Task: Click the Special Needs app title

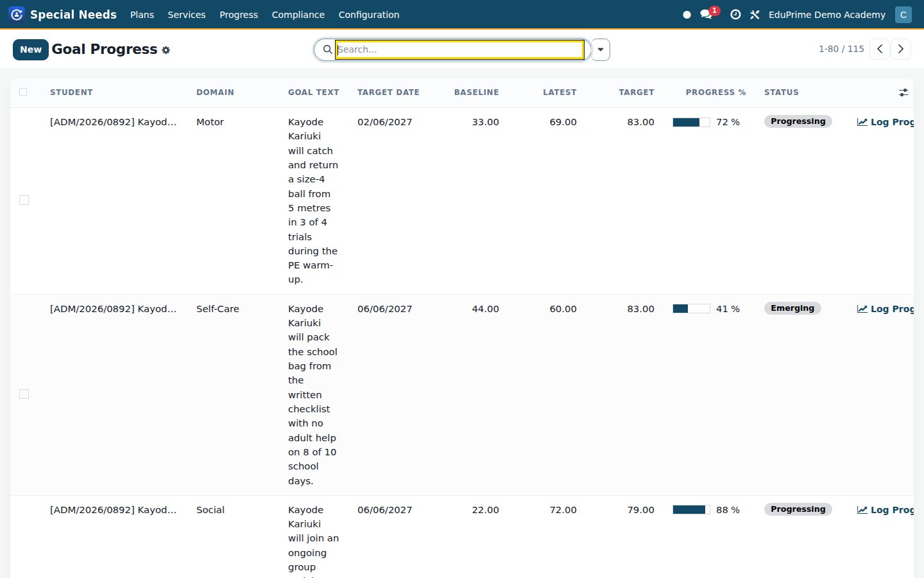Action: (x=73, y=14)
